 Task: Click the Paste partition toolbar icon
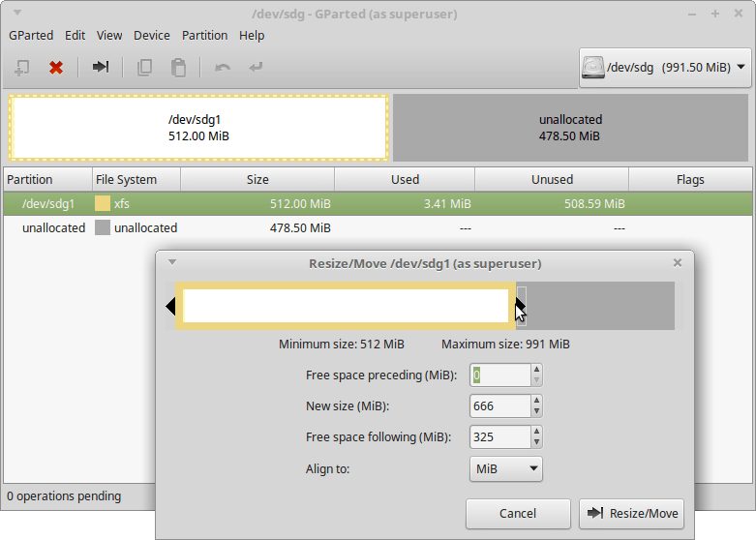point(178,68)
